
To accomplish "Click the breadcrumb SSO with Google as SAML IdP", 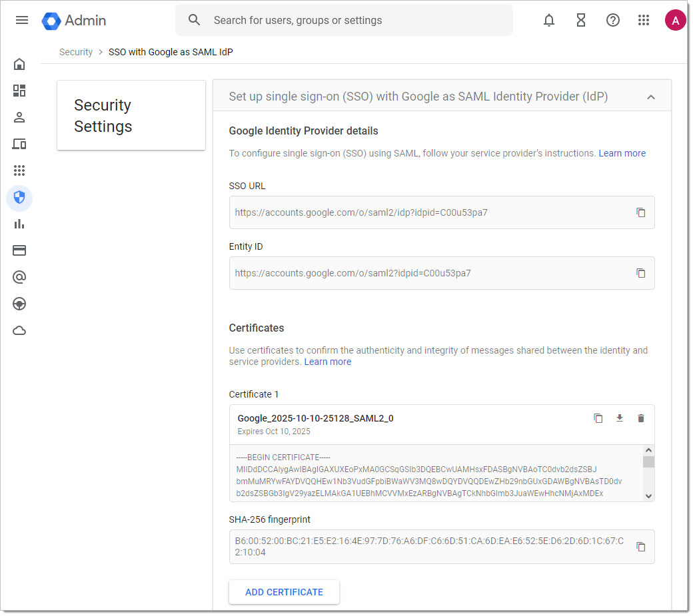I will (171, 52).
